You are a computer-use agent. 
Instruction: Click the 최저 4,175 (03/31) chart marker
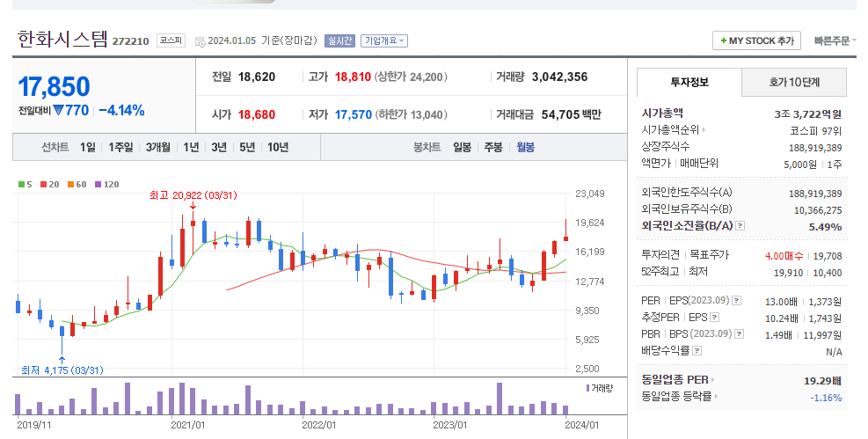pos(62,370)
